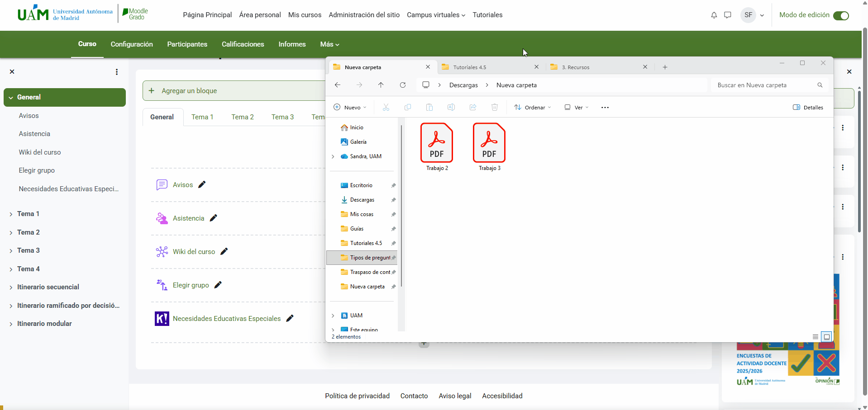Select the rename icon in the toolbar
The image size is (868, 410).
click(x=451, y=107)
